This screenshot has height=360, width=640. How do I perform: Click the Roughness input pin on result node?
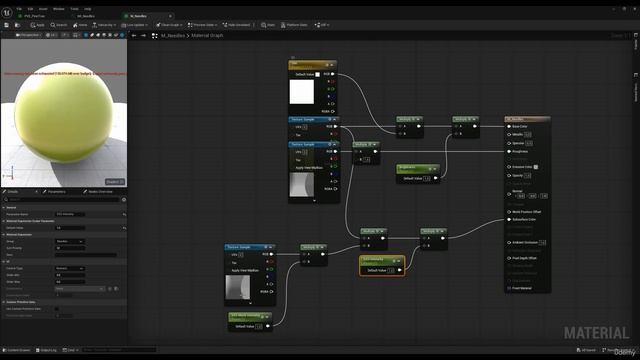[509, 151]
